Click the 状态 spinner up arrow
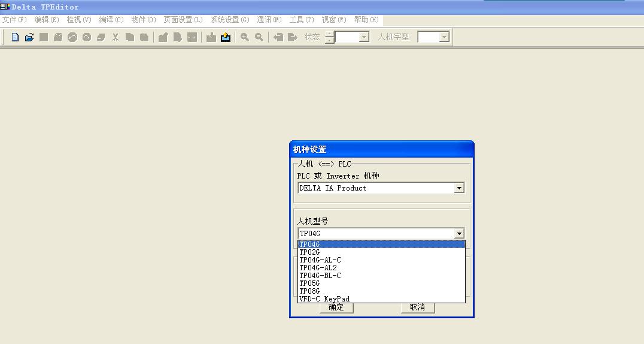Image resolution: width=644 pixels, height=344 pixels. click(330, 34)
